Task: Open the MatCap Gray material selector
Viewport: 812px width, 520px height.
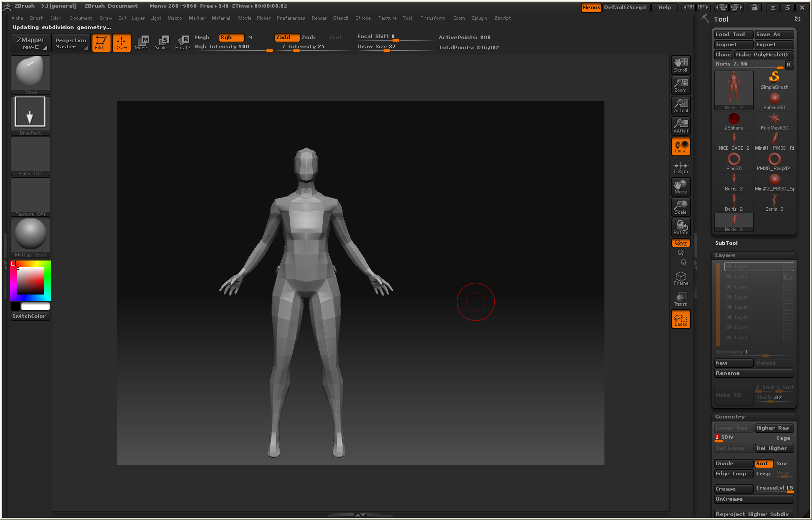Action: coord(30,237)
